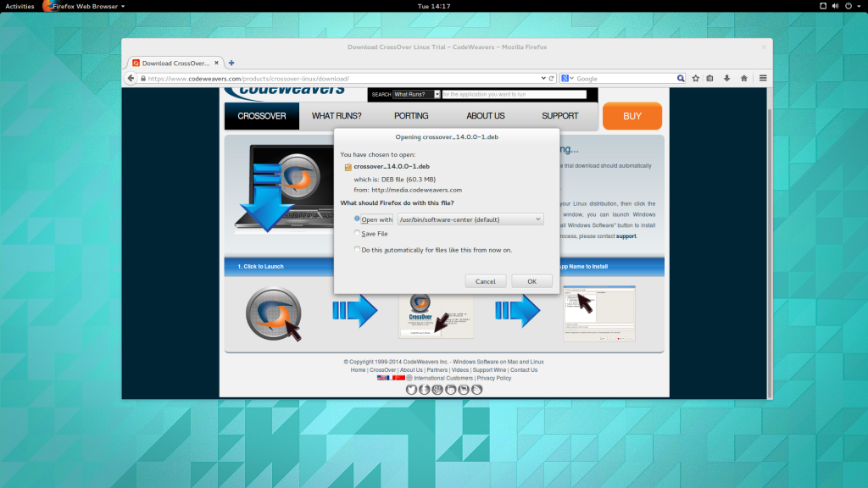Click the app-install screenshot thumbnail
Screen dimensions: 868x488
[x=599, y=313]
